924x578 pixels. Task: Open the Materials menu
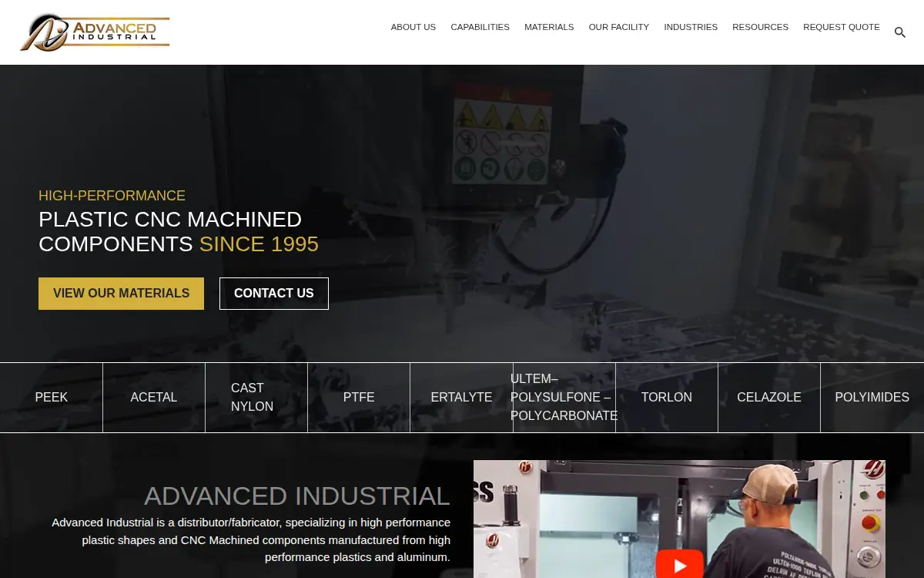point(549,27)
